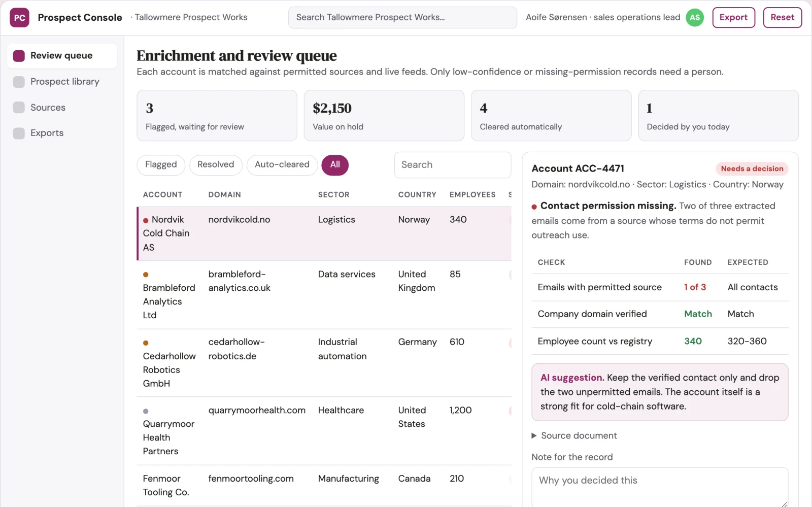Focus the queue Search field
The width and height of the screenshot is (812, 507).
click(453, 165)
